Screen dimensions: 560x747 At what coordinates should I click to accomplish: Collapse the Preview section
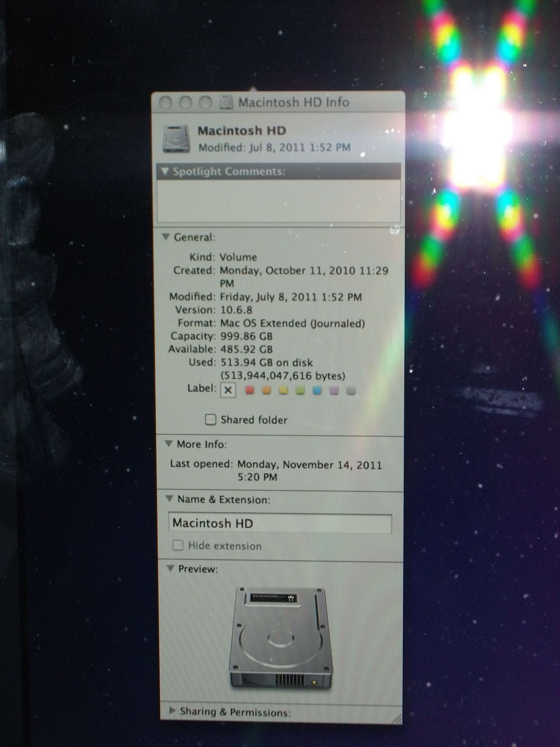(x=170, y=569)
